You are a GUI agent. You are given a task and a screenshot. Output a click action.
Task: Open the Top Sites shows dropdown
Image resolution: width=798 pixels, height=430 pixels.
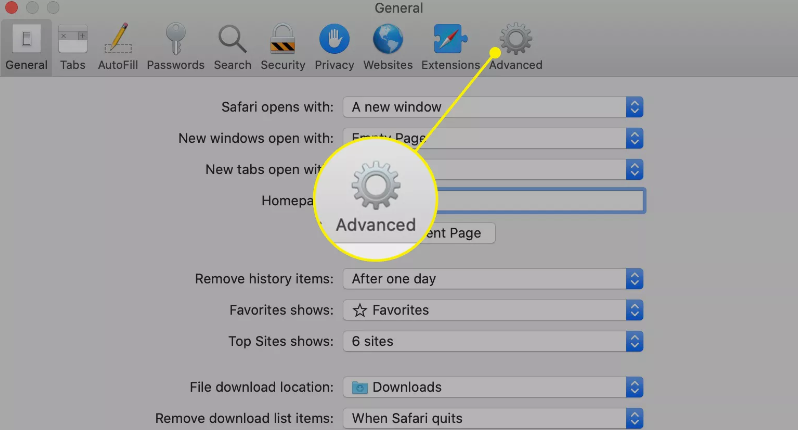(493, 341)
